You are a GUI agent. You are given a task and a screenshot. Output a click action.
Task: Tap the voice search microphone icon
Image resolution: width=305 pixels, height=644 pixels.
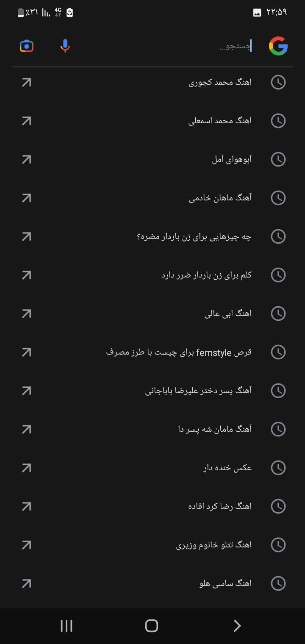pos(65,46)
